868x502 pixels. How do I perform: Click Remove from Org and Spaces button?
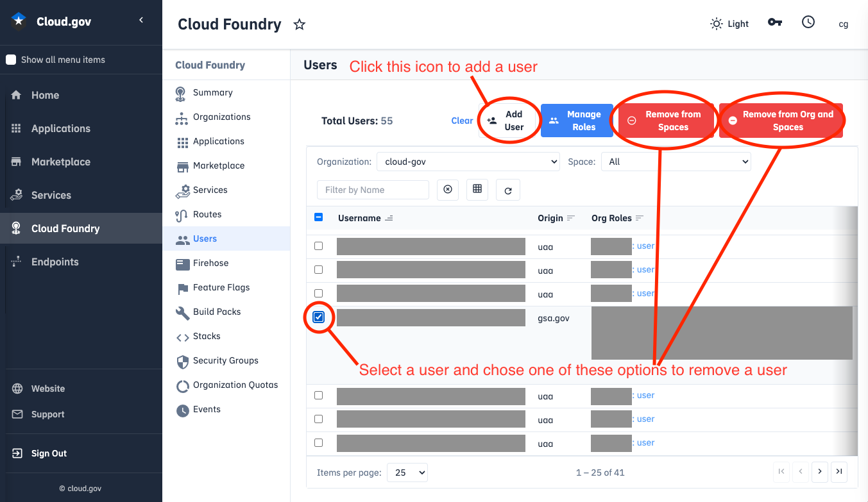(x=781, y=121)
